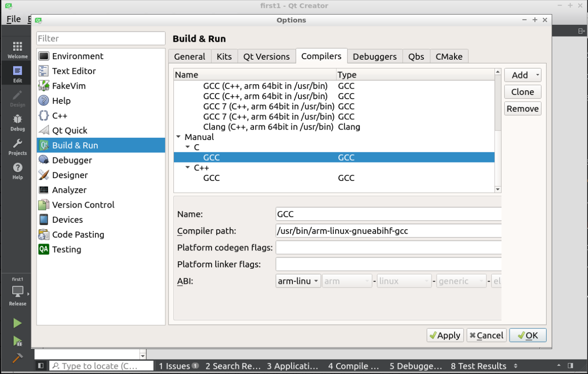Select GCC under the Manual C++ group
Image resolution: width=588 pixels, height=374 pixels.
tap(334, 178)
